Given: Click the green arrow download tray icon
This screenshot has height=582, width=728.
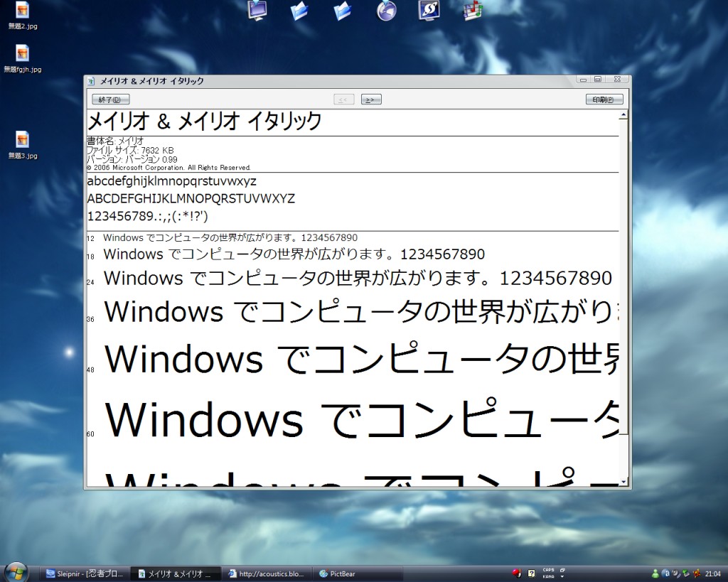Looking at the screenshot, I should 686,574.
